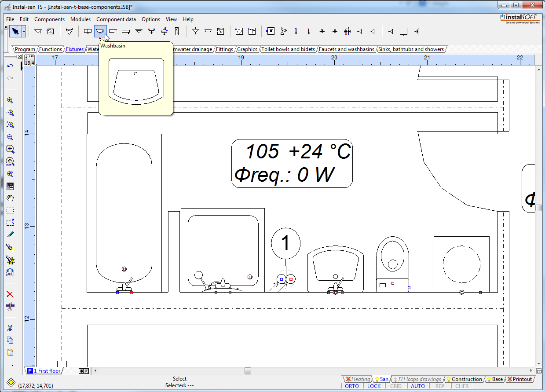Activate the hand pan tool

(10, 198)
